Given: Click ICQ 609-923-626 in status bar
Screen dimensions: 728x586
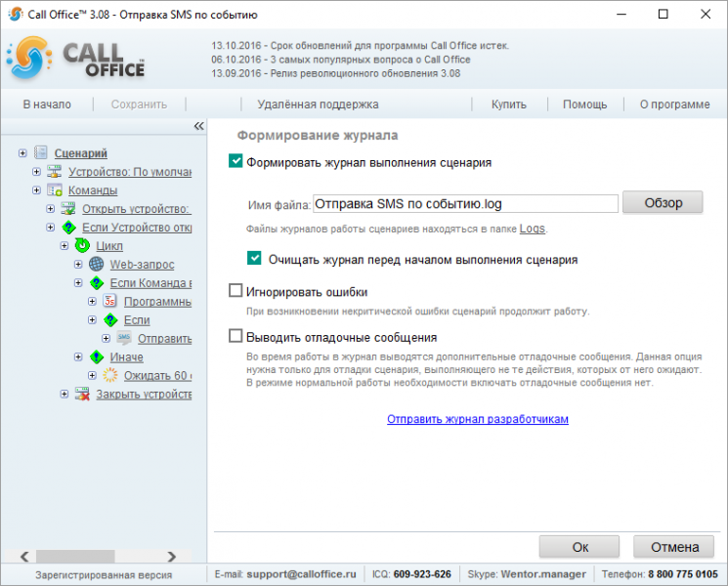Looking at the screenshot, I should point(422,574).
